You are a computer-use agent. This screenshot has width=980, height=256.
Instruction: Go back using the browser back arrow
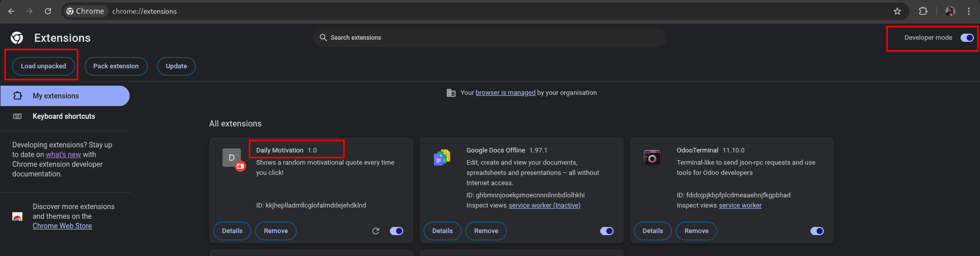[11, 11]
